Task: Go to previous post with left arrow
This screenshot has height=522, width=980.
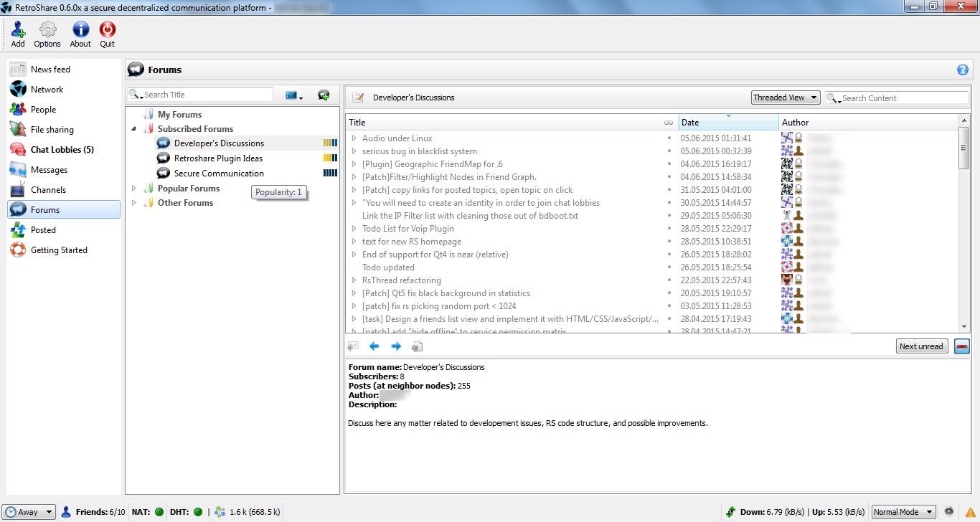Action: pyautogui.click(x=374, y=346)
